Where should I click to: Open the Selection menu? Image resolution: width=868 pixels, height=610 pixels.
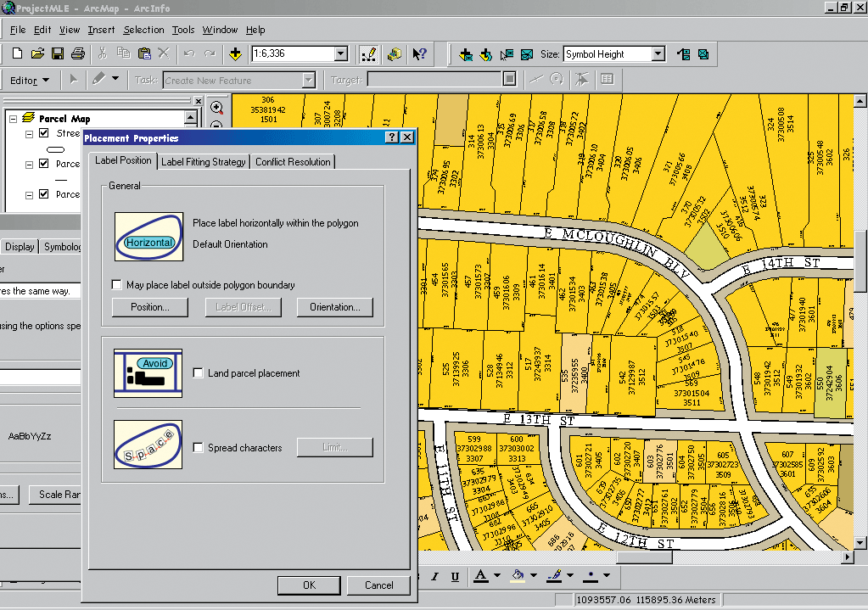(x=143, y=30)
